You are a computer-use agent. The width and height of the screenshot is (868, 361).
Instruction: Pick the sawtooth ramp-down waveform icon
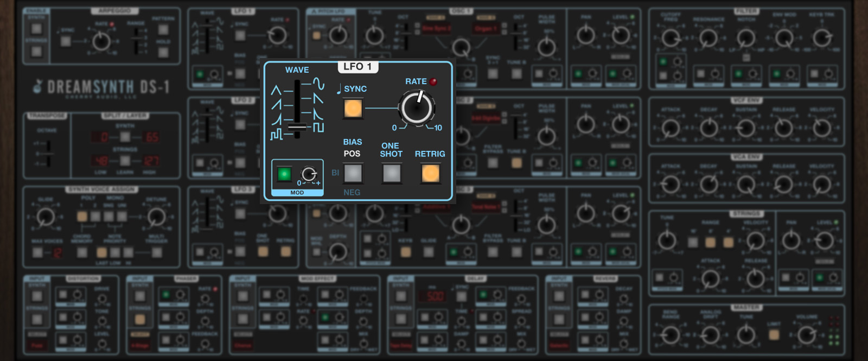click(x=318, y=98)
